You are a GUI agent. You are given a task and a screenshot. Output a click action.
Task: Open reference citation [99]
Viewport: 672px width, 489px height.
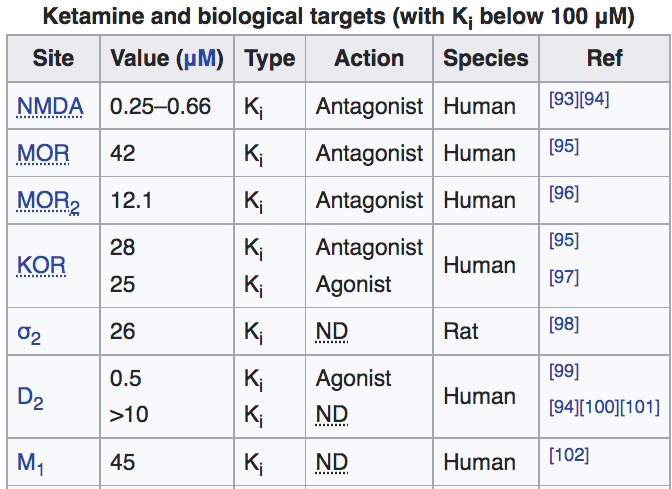coord(564,371)
